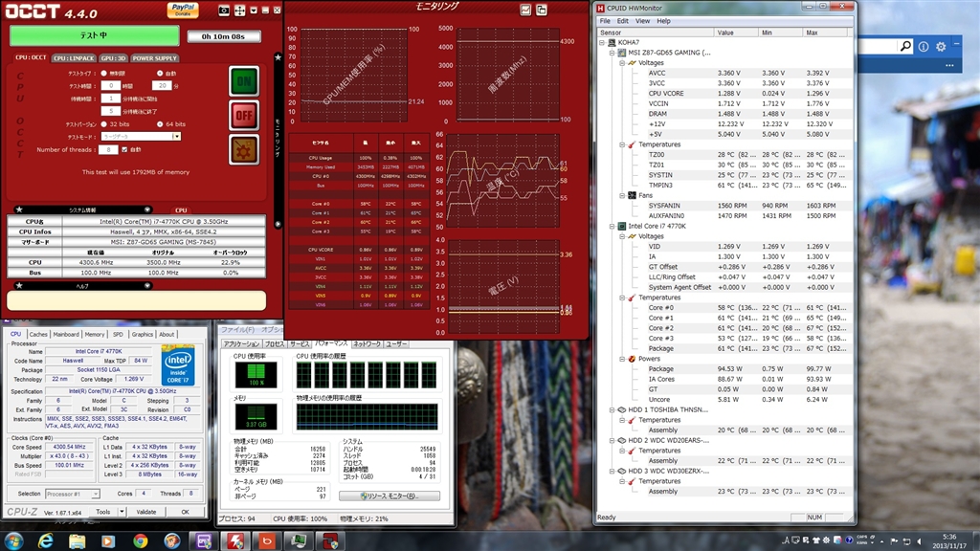Select the 64 bits test version
This screenshot has height=551, width=980.
coord(160,124)
